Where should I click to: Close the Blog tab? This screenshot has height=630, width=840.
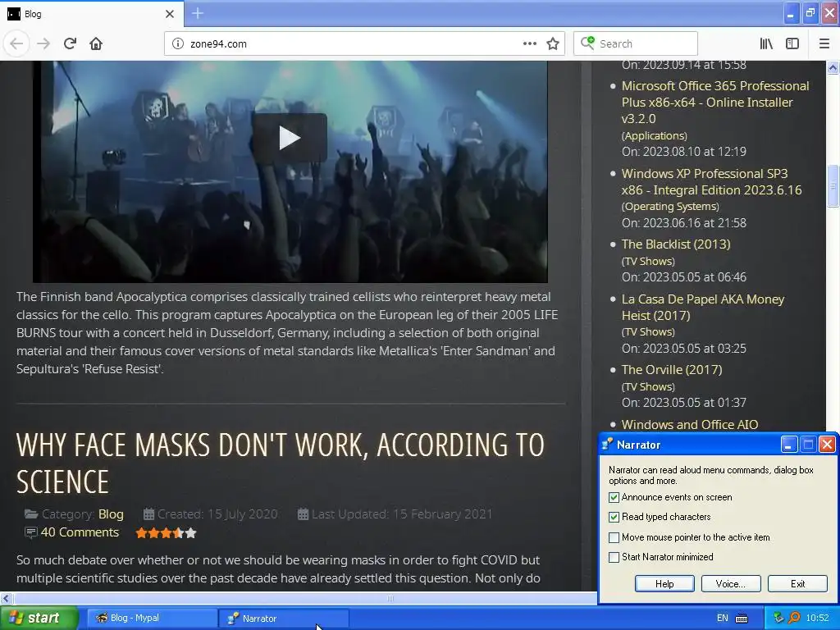(x=169, y=14)
